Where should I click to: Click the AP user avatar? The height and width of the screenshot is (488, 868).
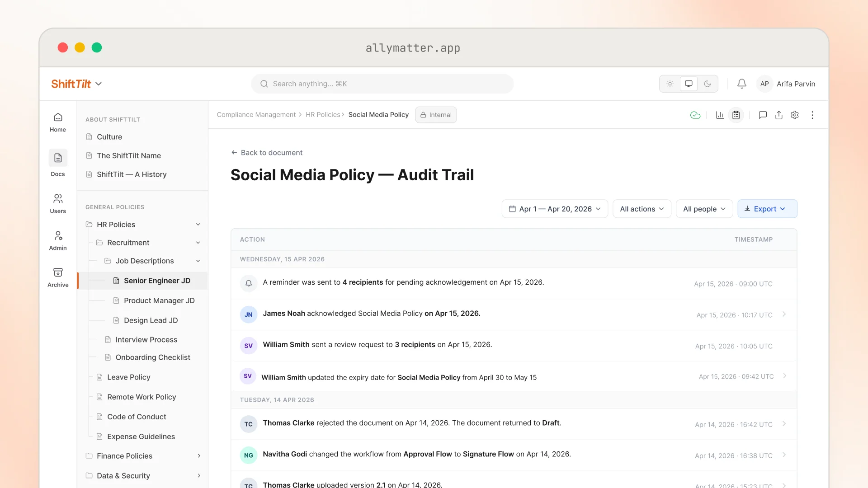tap(764, 84)
